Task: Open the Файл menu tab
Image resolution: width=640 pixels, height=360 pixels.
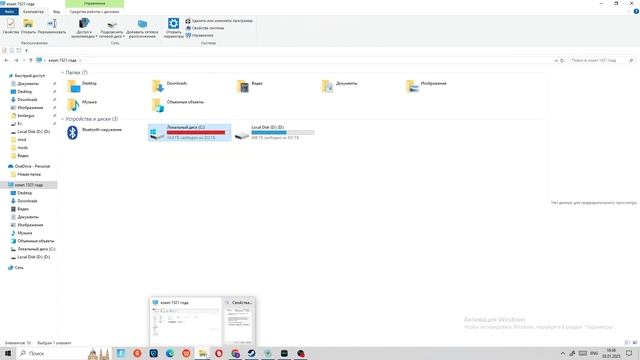Action: pyautogui.click(x=9, y=11)
